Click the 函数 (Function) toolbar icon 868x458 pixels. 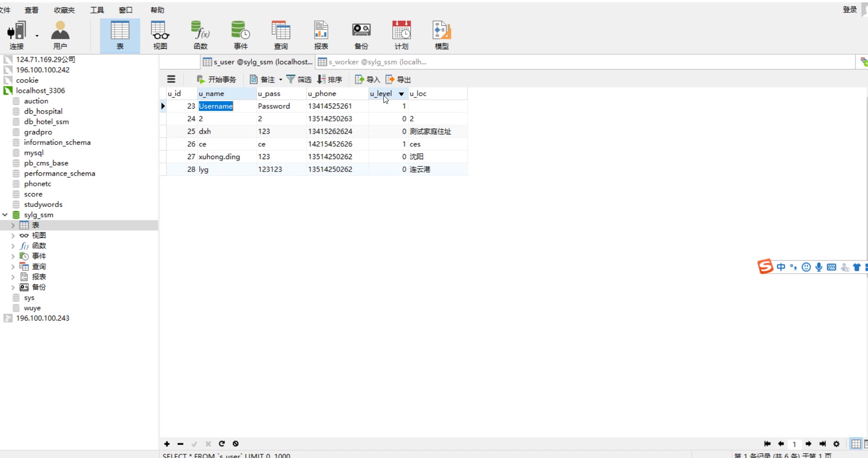[200, 35]
